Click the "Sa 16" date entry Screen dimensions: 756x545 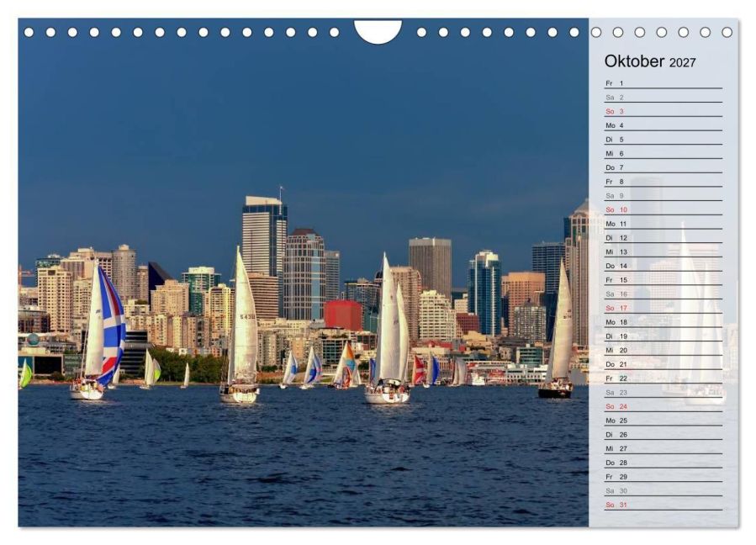coord(663,294)
